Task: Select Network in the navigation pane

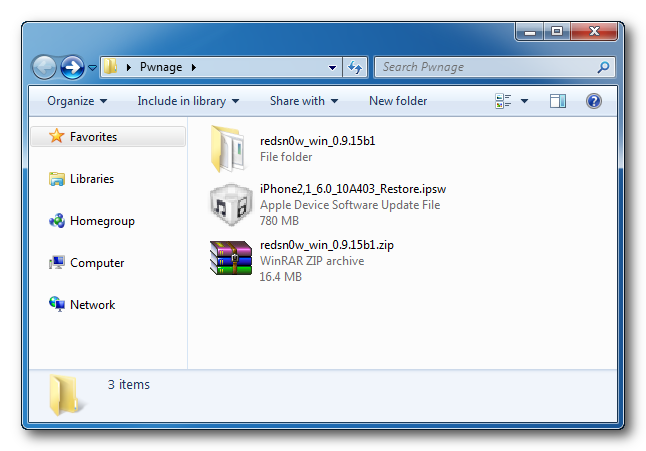Action: pyautogui.click(x=92, y=305)
